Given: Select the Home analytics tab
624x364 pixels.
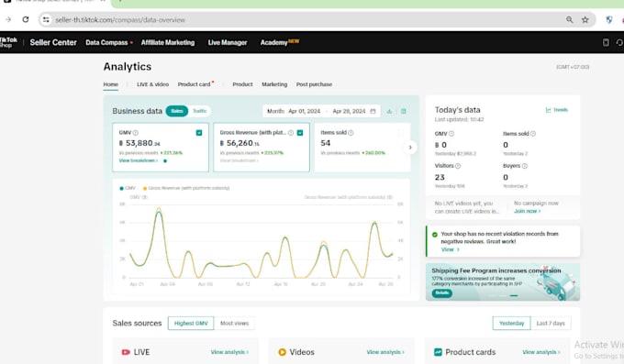Looking at the screenshot, I should pyautogui.click(x=111, y=84).
